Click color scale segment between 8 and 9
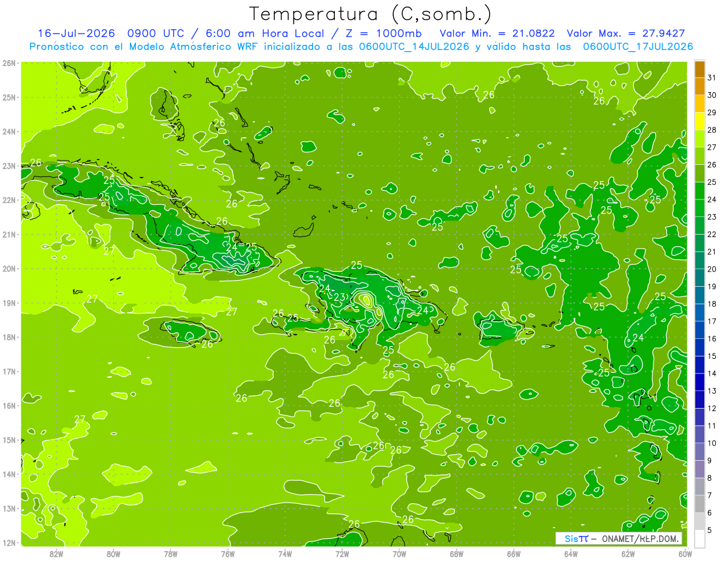728x562 pixels. coord(699,469)
